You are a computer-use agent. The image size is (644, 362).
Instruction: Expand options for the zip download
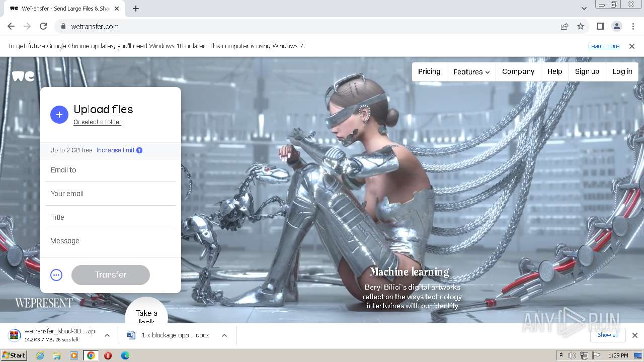[107, 335]
